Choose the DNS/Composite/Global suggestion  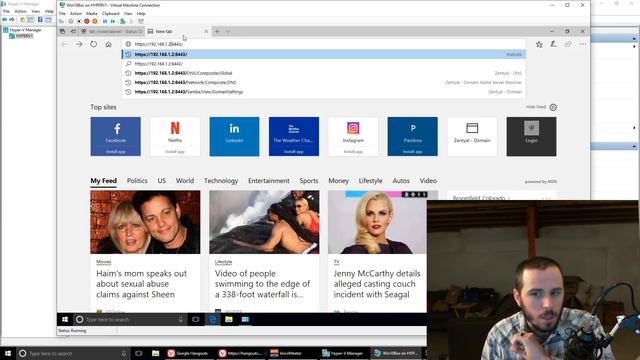tap(323, 73)
